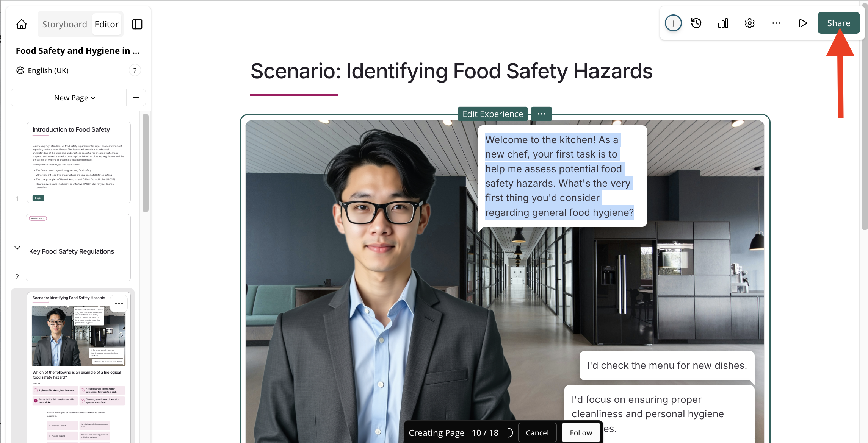Viewport: 868px width, 443px height.
Task: Open version history clock icon
Action: 696,23
